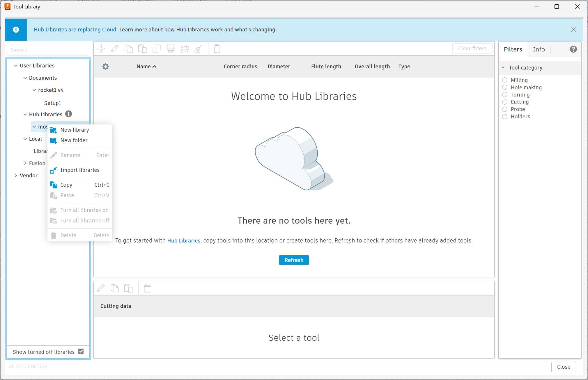Collapse the User Libraries tree node
This screenshot has height=380, width=588.
click(16, 66)
